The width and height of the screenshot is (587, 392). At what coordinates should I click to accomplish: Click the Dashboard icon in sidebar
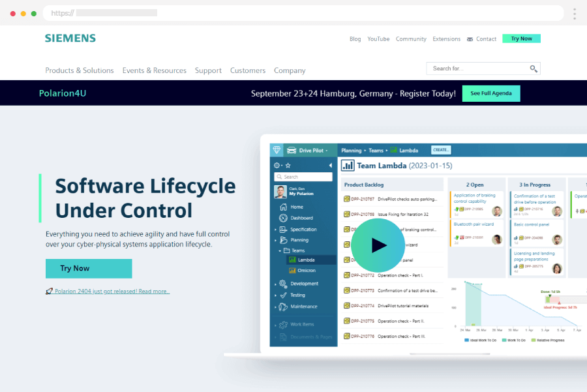tap(283, 218)
